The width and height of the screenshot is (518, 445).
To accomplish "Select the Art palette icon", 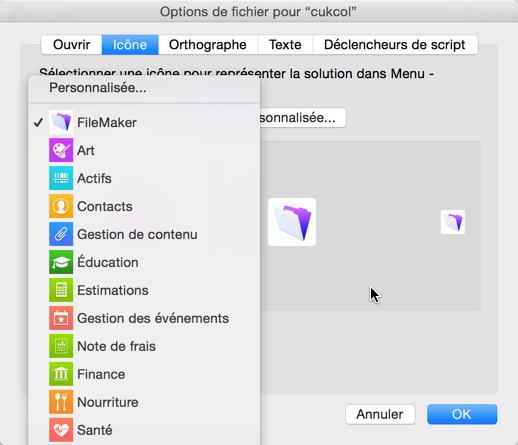I will click(61, 150).
